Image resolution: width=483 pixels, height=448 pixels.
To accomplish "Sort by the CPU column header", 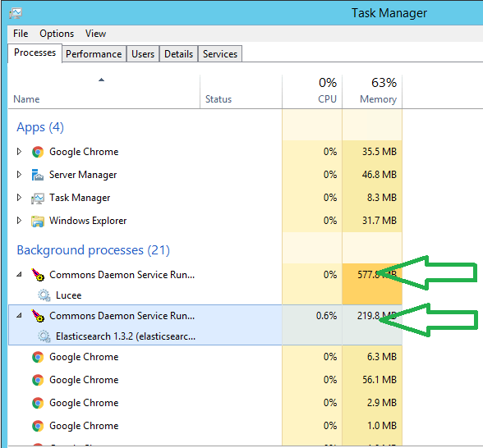I will tap(312, 92).
